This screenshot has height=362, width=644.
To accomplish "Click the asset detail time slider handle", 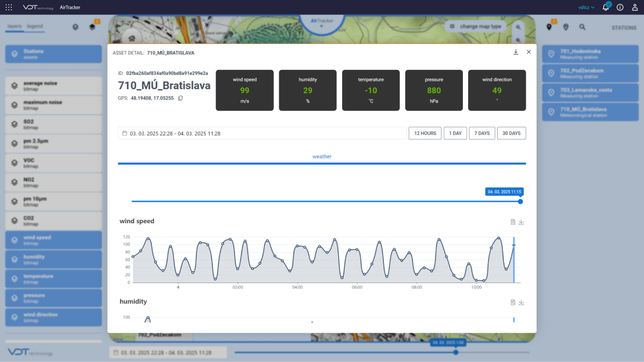I will point(520,202).
